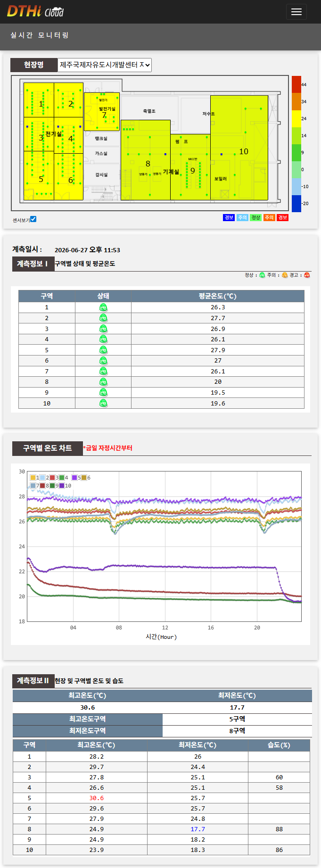Select zone 1 on the floor plan
Image resolution: width=321 pixels, height=868 pixels.
pos(39,100)
